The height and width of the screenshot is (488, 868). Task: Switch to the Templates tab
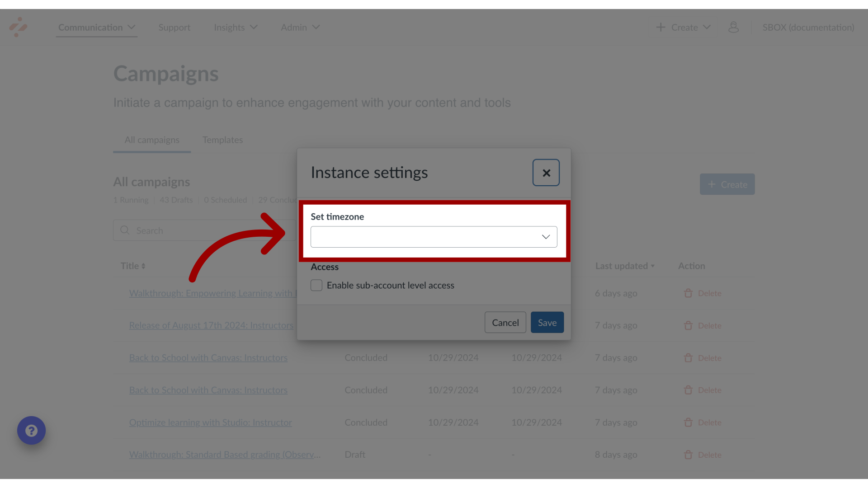[x=222, y=140]
